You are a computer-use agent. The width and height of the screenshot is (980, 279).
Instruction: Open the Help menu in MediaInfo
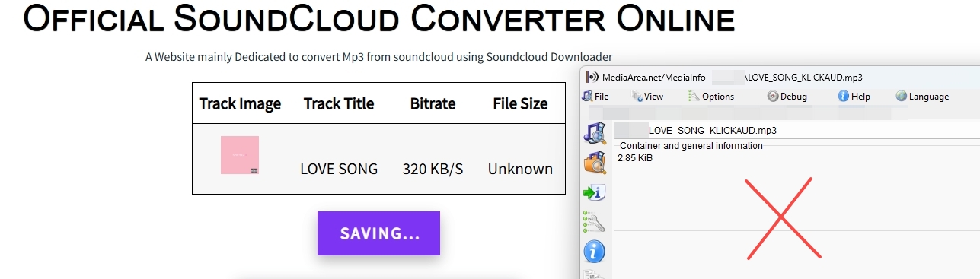coord(854,97)
